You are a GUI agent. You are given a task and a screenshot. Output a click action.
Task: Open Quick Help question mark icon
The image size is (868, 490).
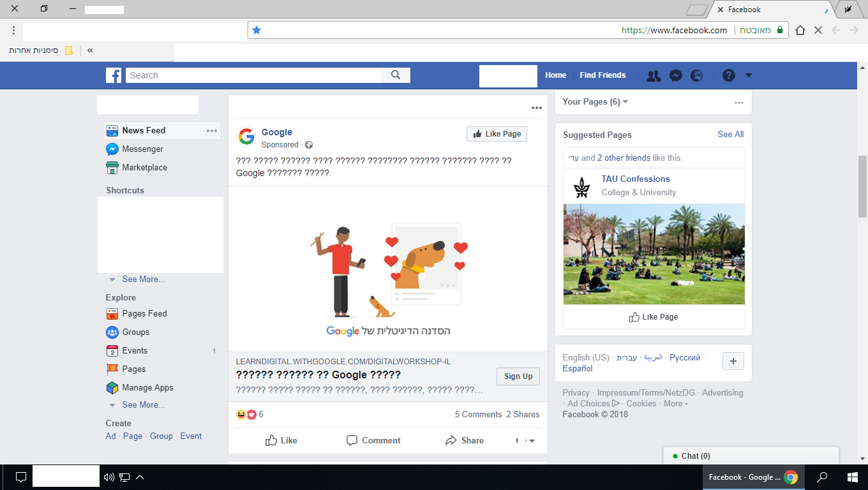pos(729,75)
